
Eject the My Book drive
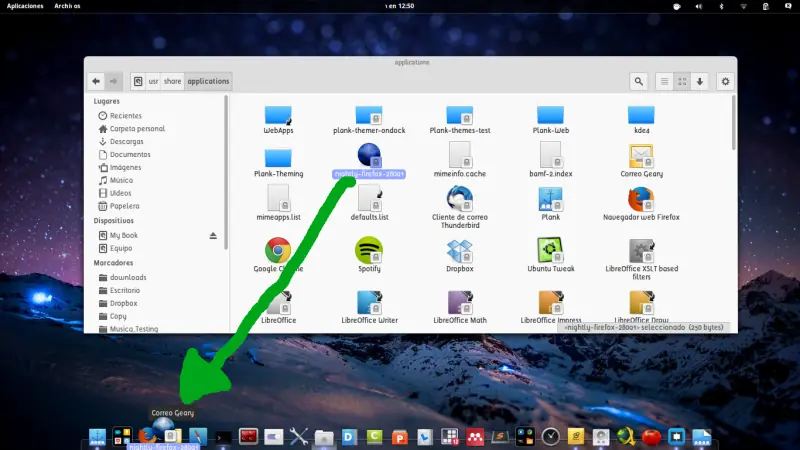pos(213,235)
